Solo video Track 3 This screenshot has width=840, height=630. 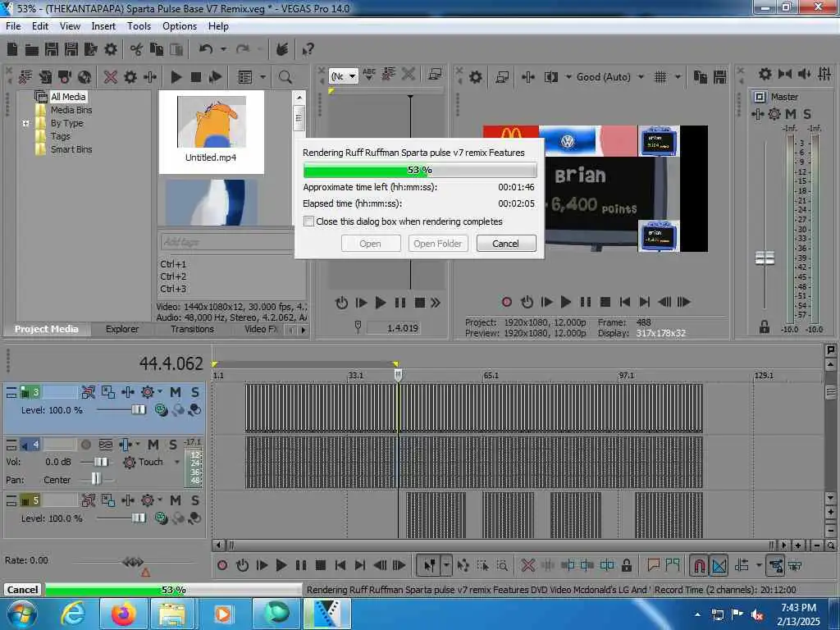[x=195, y=393]
